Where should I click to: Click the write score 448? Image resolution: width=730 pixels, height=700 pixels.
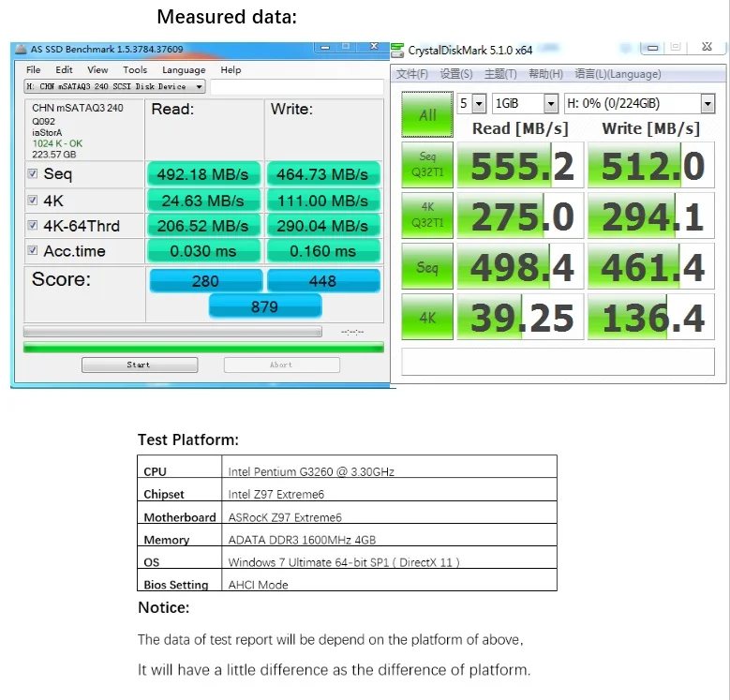coord(323,280)
